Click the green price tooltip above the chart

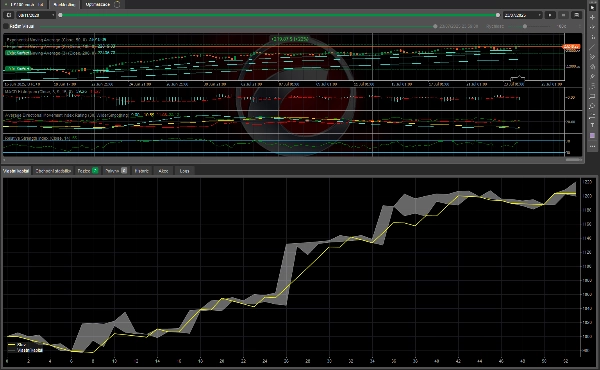290,39
